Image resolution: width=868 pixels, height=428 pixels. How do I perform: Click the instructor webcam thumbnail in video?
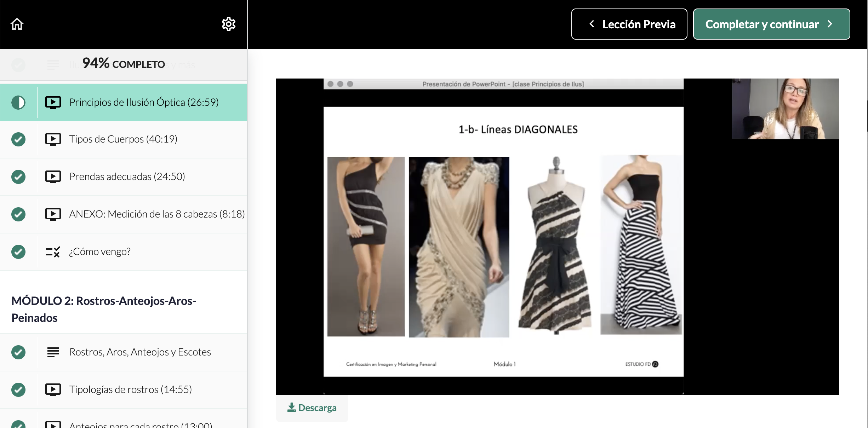pyautogui.click(x=785, y=109)
